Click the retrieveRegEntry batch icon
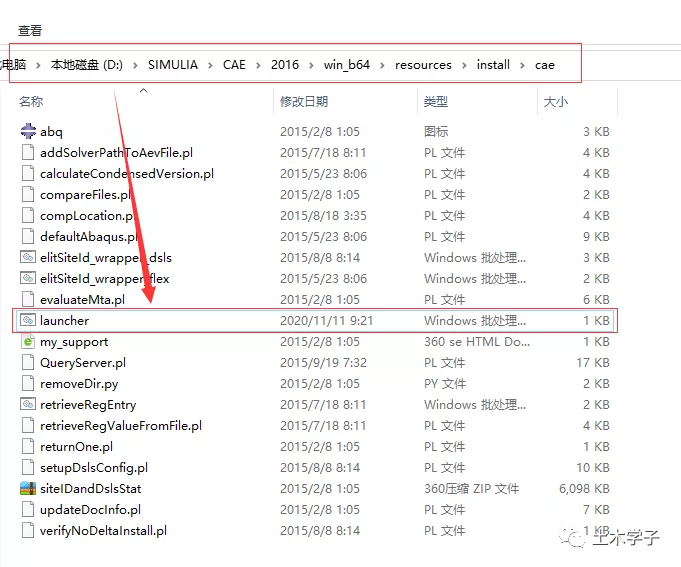The width and height of the screenshot is (681, 567). point(28,404)
